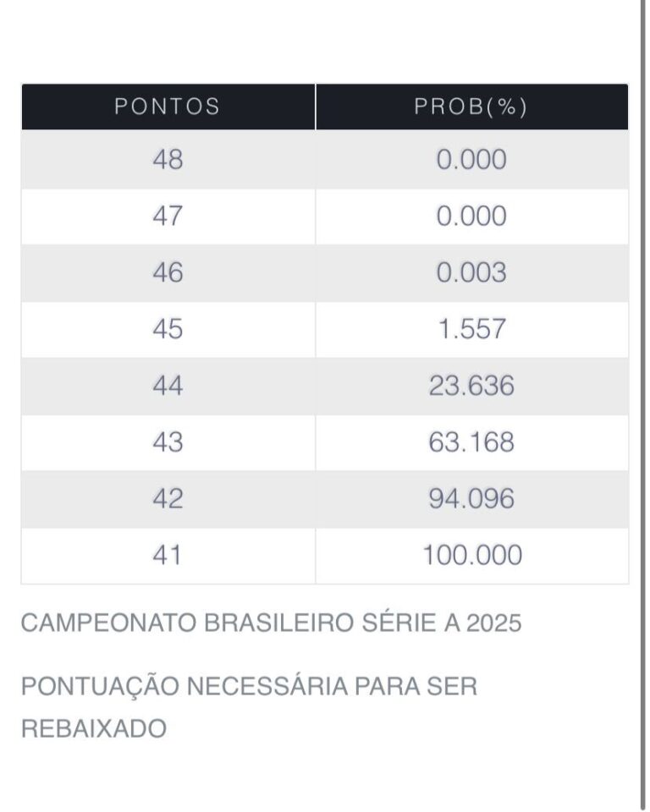Click the Pontuação Necessária Para Ser Rebaixado text
The height and width of the screenshot is (812, 650).
pos(249,707)
